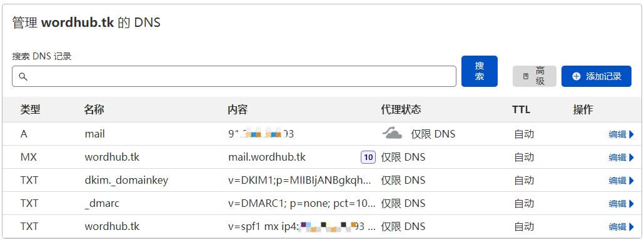
Task: Open the 高级 advanced options button
Action: tap(535, 76)
